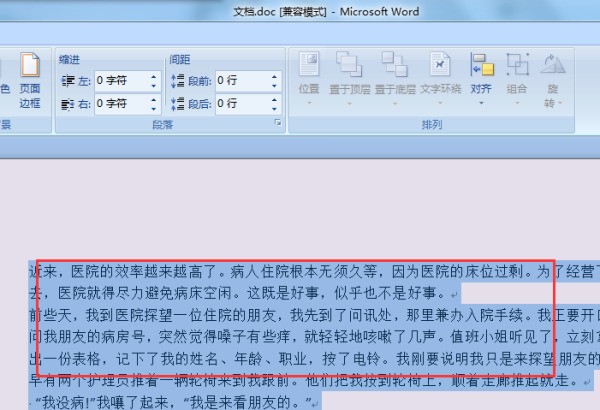Click the spacing after icon beside 段后
Screen dimensions: 600x410
tap(178, 104)
